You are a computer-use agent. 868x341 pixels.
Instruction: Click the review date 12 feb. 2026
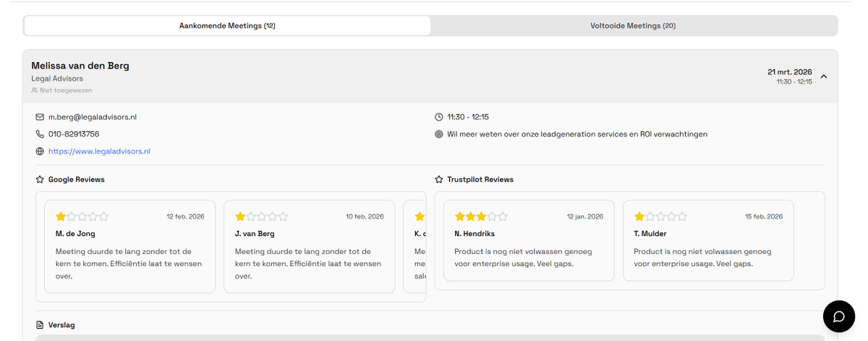click(x=185, y=216)
